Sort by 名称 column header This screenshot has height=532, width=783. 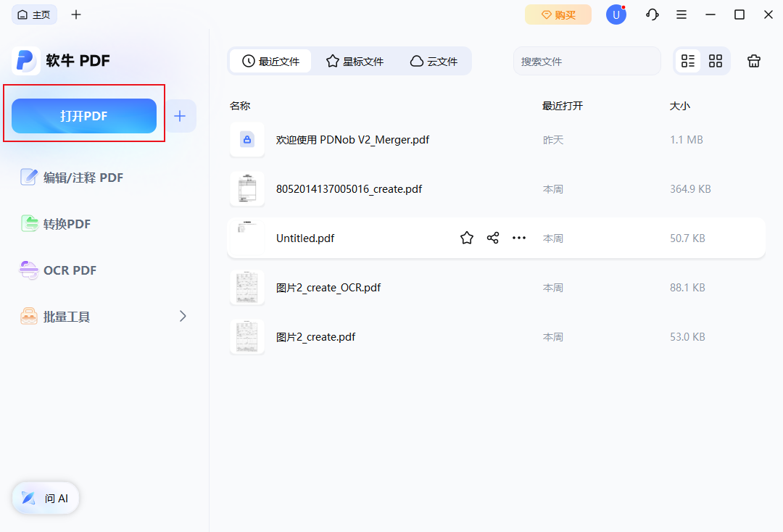click(240, 106)
